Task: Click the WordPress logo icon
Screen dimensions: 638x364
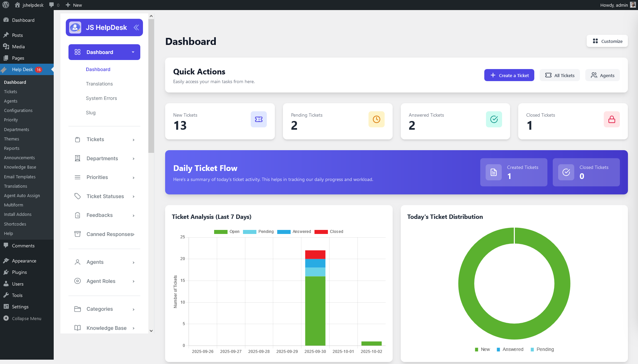Action: tap(6, 5)
